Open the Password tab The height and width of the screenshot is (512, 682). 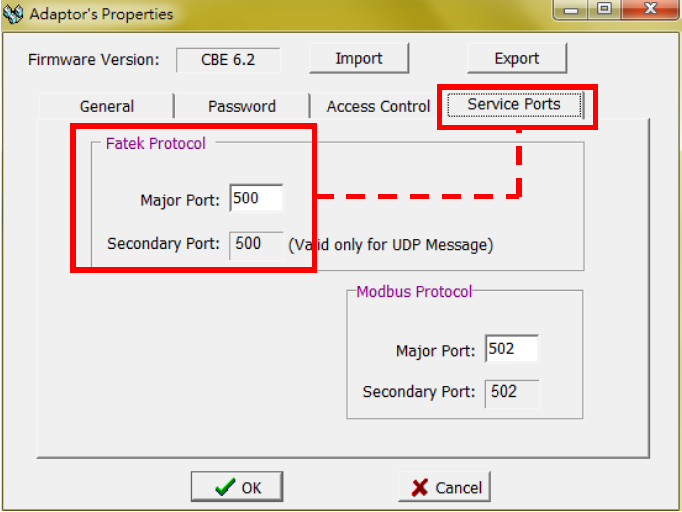242,106
